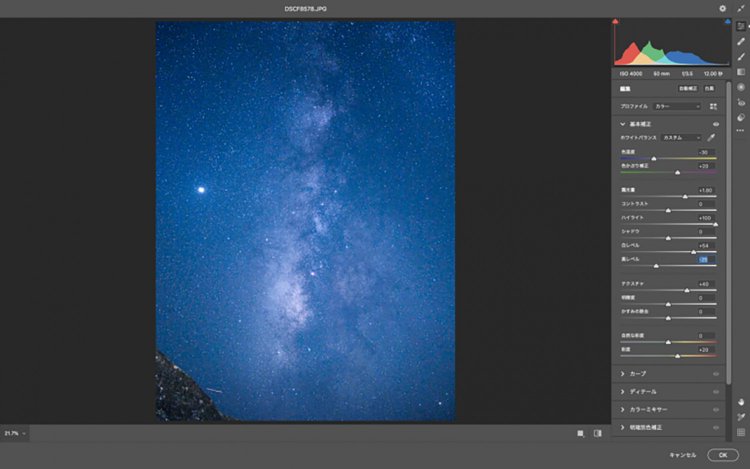Image resolution: width=750 pixels, height=469 pixels.
Task: Toggle visibility eye for ディテール panel
Action: pyautogui.click(x=716, y=391)
